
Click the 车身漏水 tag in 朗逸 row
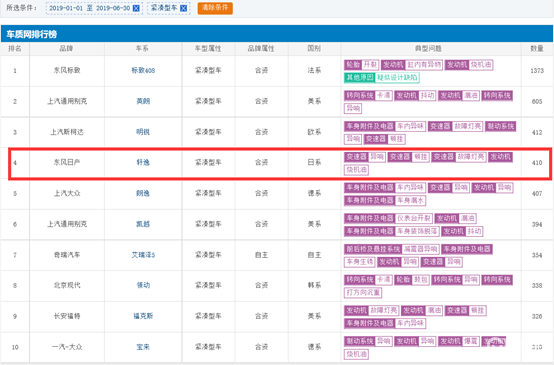coord(410,200)
